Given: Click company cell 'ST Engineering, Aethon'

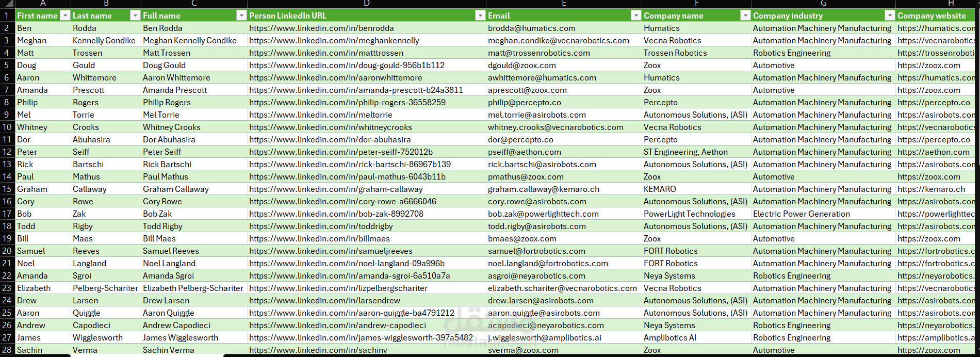Looking at the screenshot, I should [696, 152].
